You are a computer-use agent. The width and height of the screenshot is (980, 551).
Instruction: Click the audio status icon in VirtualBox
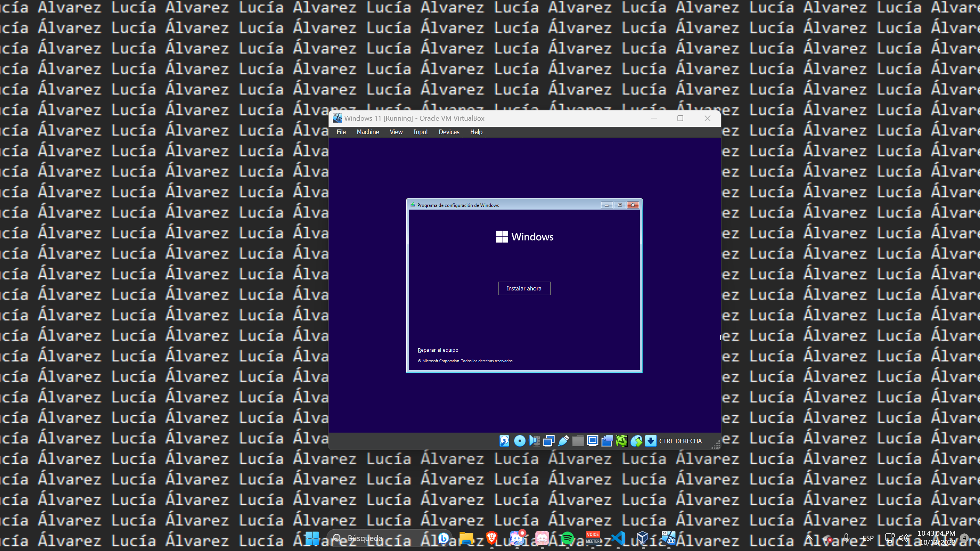click(x=534, y=441)
